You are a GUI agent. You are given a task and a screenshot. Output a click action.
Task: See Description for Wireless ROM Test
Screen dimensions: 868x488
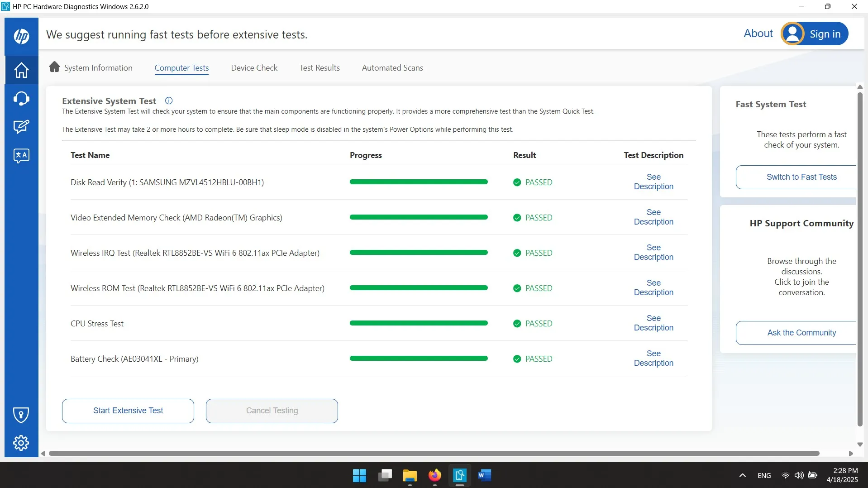(653, 287)
